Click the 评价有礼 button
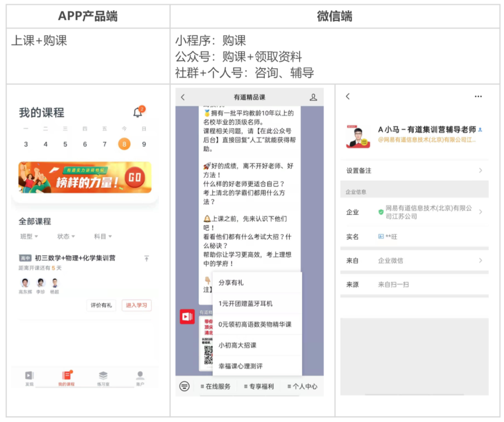The image size is (504, 422). point(101,305)
